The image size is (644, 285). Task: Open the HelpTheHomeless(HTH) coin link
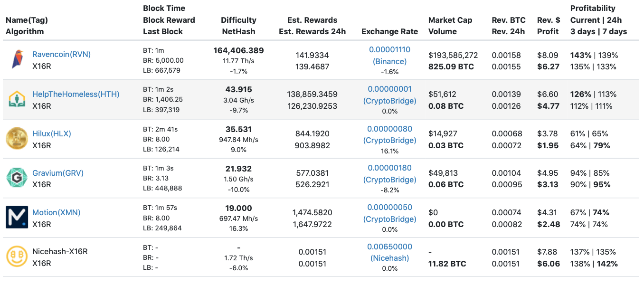(x=76, y=94)
